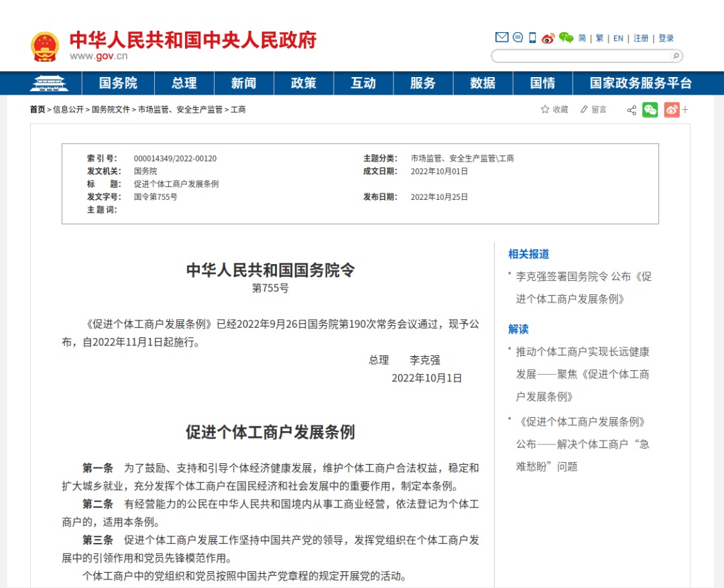Click the magnifier search icon
This screenshot has height=588, width=724.
click(x=676, y=56)
